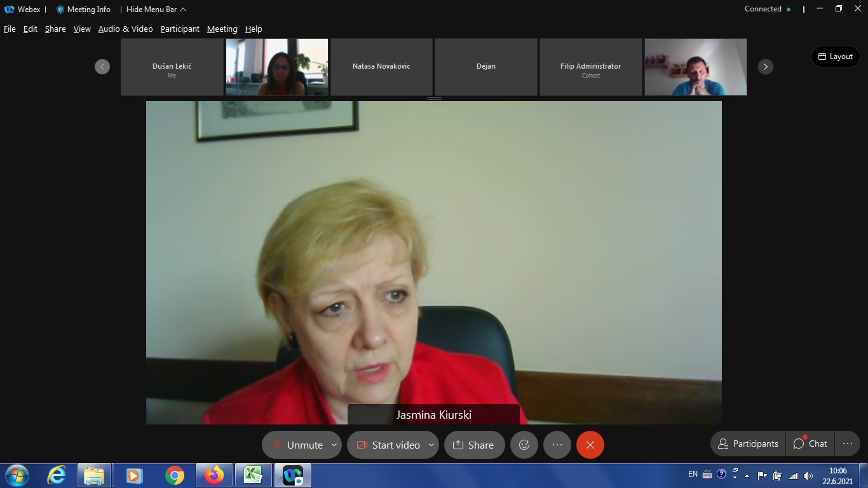The height and width of the screenshot is (488, 868).
Task: Open the File menu
Action: (x=10, y=29)
